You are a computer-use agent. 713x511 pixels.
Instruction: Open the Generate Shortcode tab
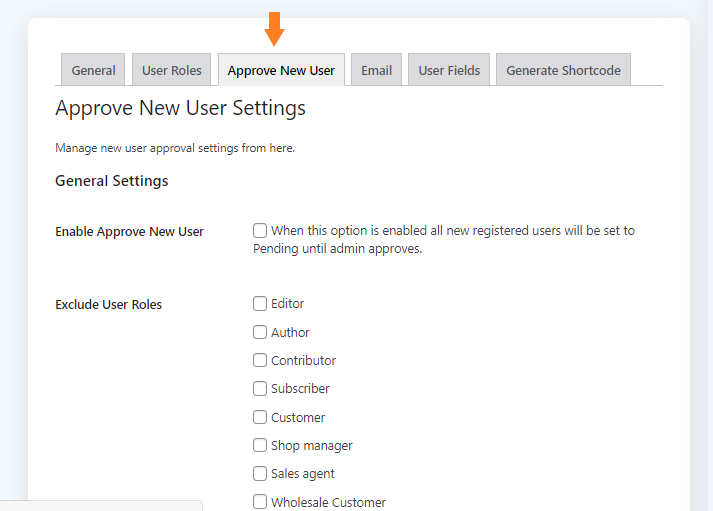563,70
